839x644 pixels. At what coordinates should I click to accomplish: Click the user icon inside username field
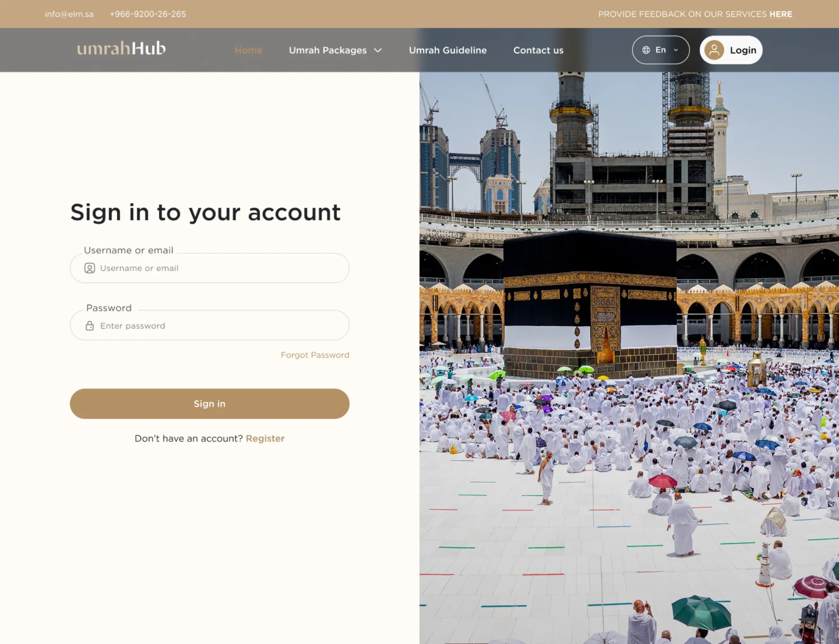[90, 268]
